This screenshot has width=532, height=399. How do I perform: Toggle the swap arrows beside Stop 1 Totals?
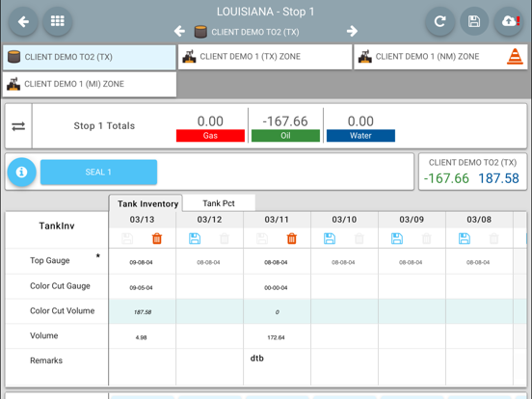pyautogui.click(x=18, y=126)
